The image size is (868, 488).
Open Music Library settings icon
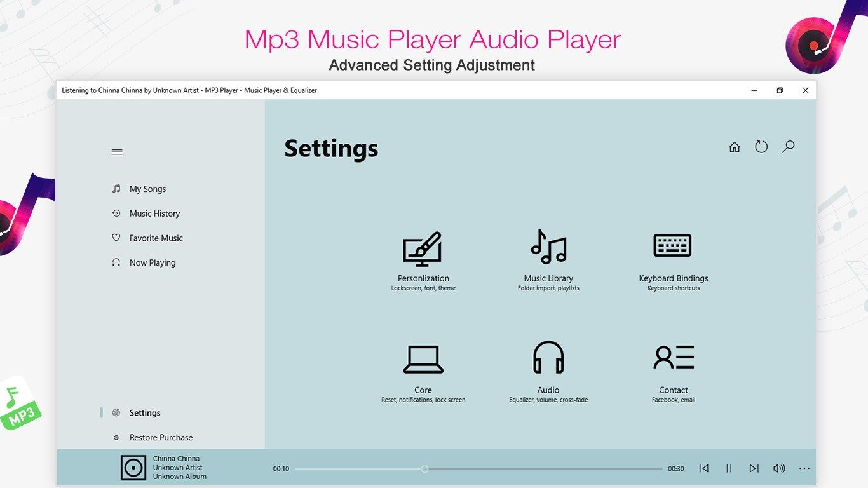(x=548, y=247)
